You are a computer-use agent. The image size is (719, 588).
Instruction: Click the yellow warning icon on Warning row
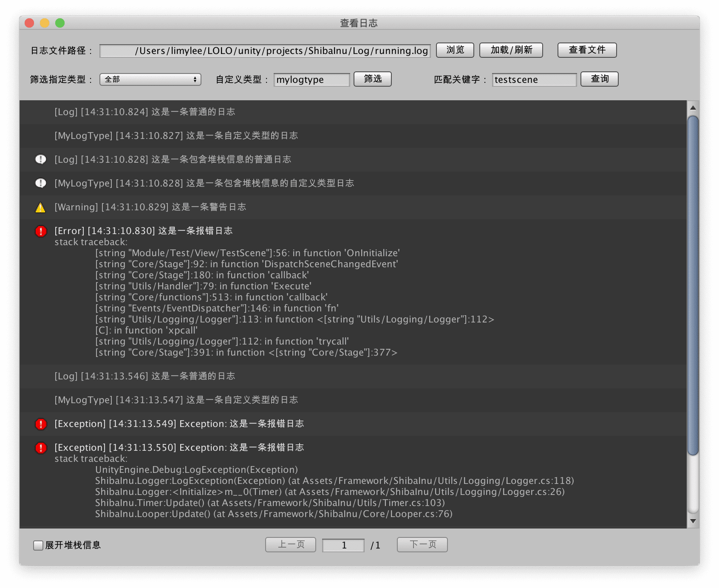[x=40, y=207]
